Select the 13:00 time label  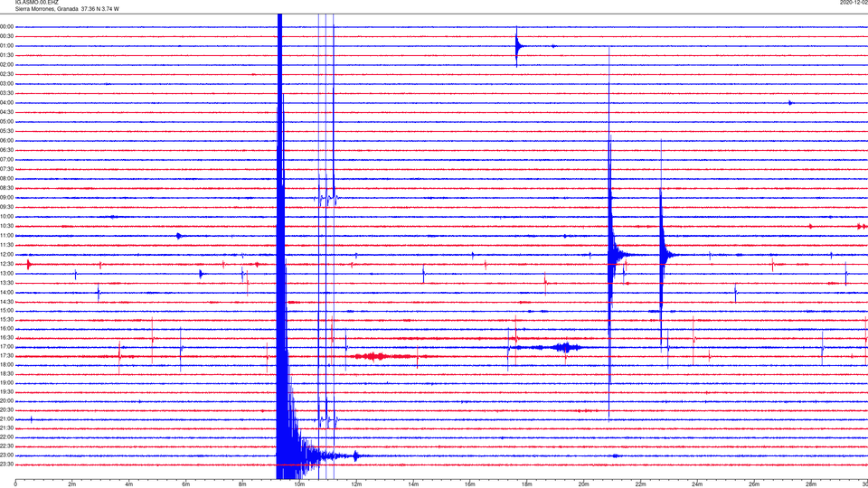6,273
